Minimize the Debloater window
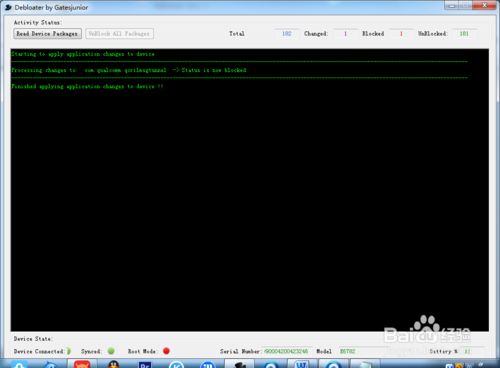This screenshot has width=500, height=368. [452, 5]
